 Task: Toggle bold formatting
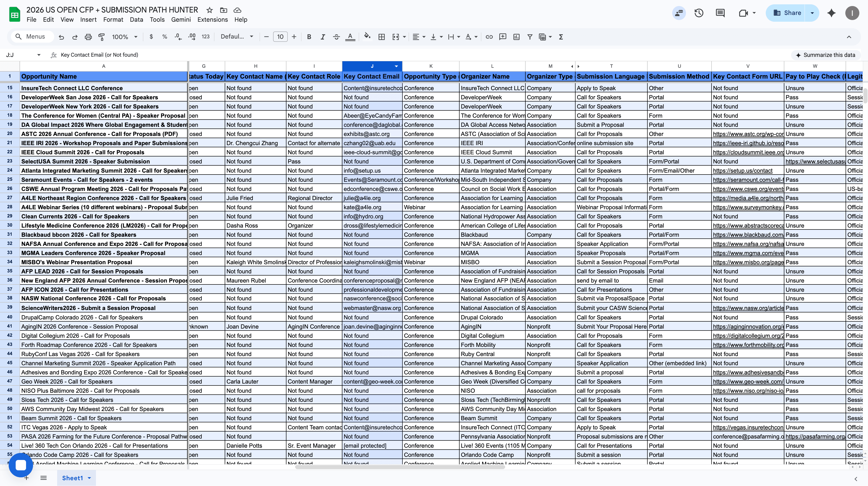point(309,37)
